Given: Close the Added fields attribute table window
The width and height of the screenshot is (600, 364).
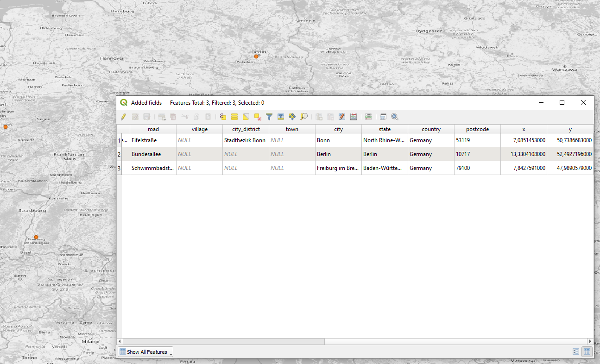Looking at the screenshot, I should click(583, 102).
